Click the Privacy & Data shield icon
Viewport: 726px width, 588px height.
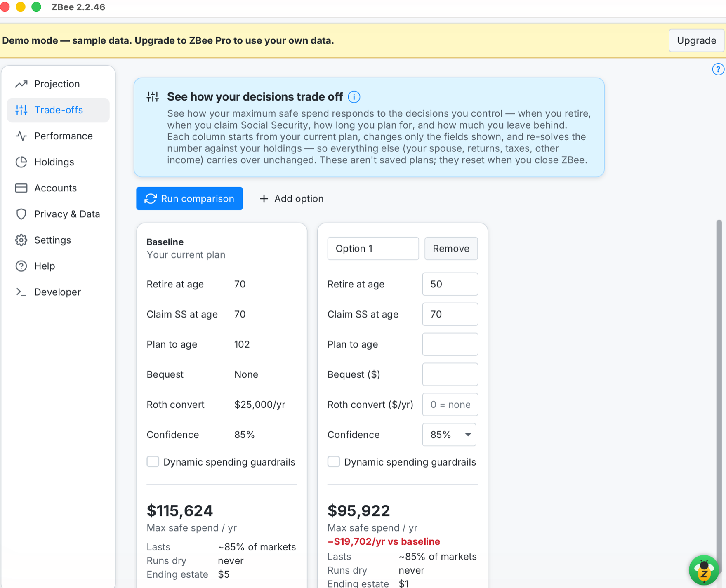(x=21, y=214)
